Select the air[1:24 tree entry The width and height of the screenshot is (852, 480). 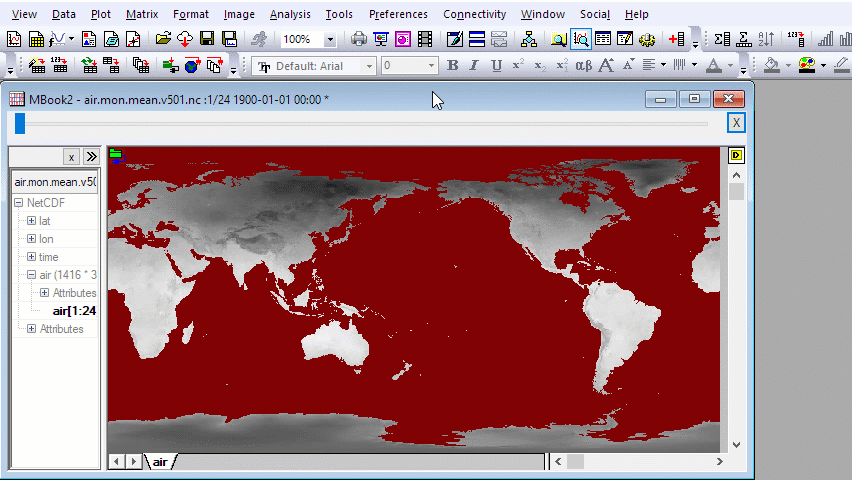pos(74,311)
